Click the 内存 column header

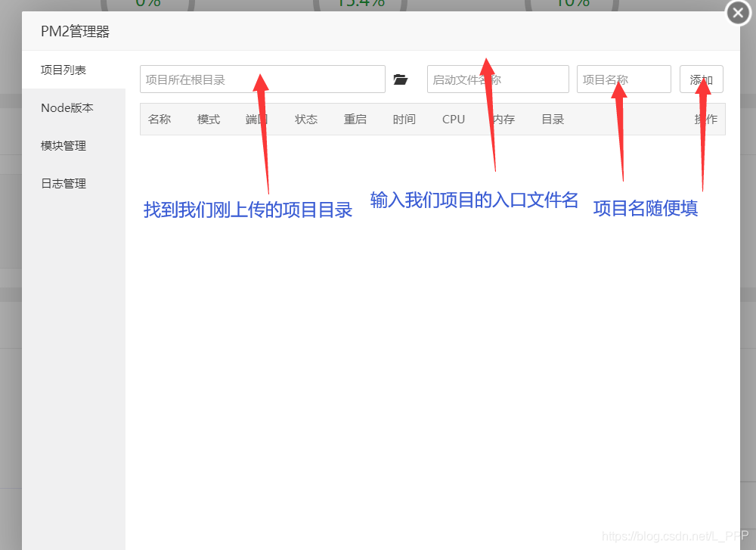503,120
